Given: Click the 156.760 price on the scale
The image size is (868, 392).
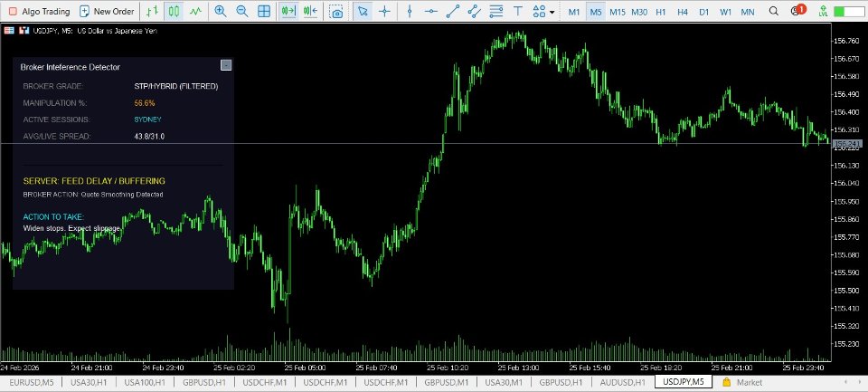Looking at the screenshot, I should (846, 41).
